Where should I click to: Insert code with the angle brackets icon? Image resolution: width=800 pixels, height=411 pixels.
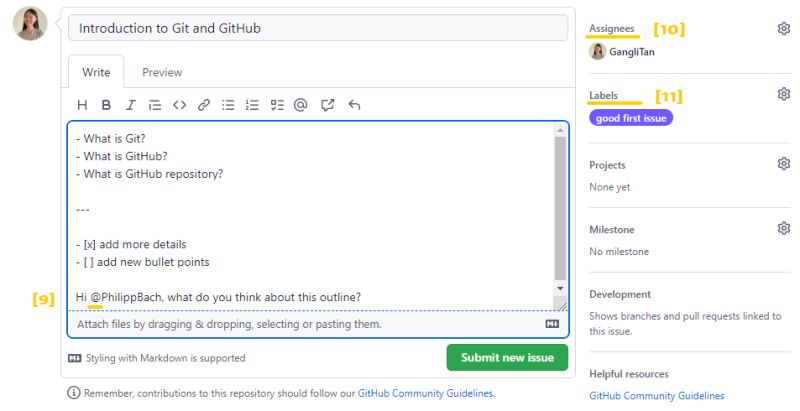point(179,105)
